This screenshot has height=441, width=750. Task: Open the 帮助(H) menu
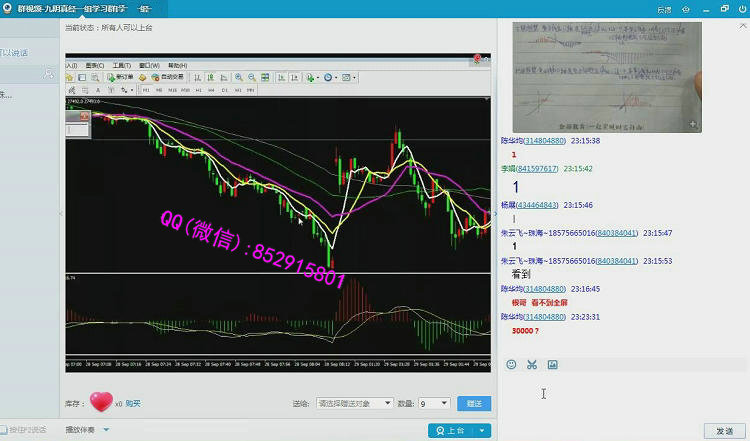tap(176, 65)
